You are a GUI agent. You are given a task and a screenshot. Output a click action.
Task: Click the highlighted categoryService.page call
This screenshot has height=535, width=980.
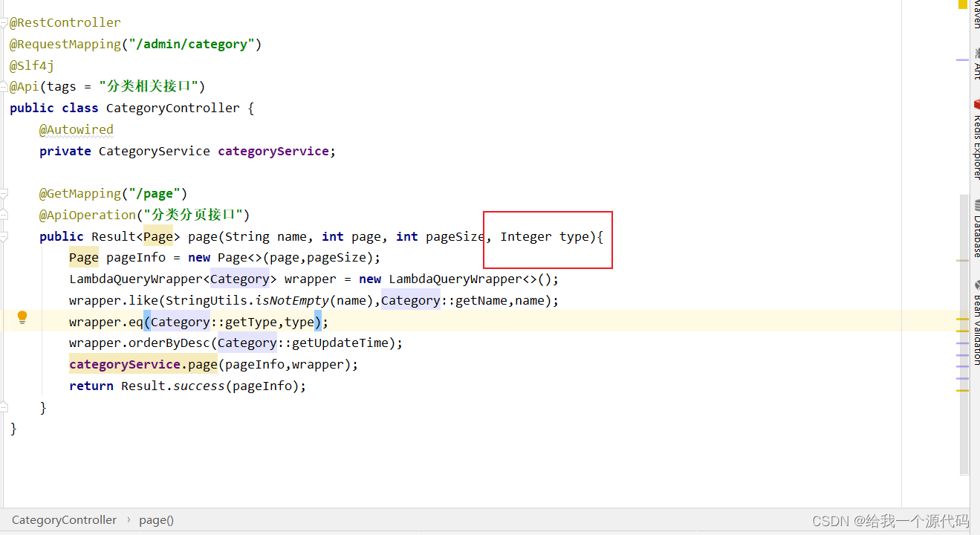click(x=143, y=364)
